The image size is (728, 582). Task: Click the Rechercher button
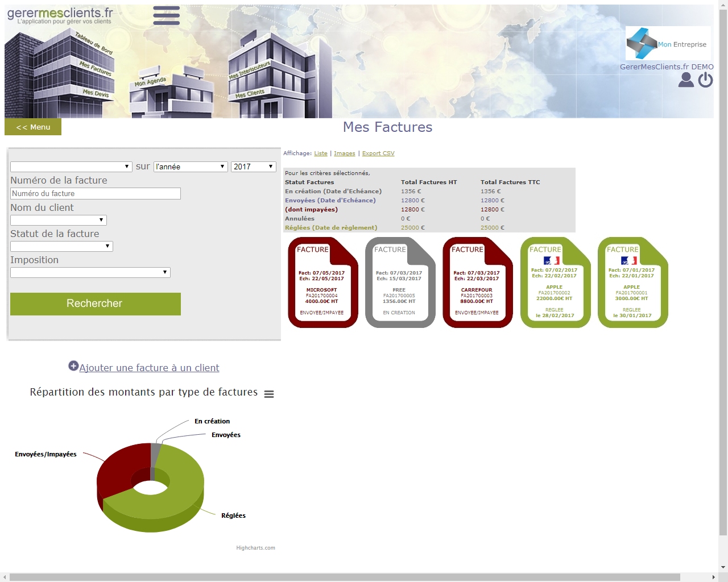[96, 304]
